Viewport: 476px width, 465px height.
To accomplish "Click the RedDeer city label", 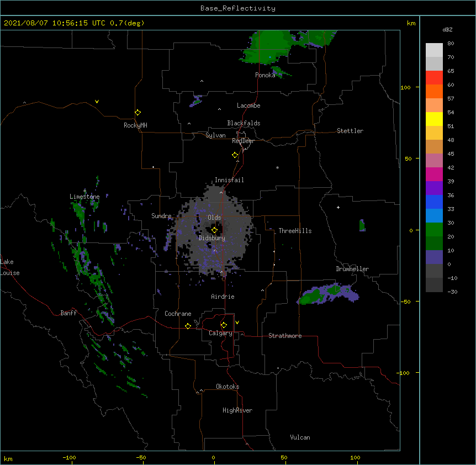I will click(x=243, y=141).
